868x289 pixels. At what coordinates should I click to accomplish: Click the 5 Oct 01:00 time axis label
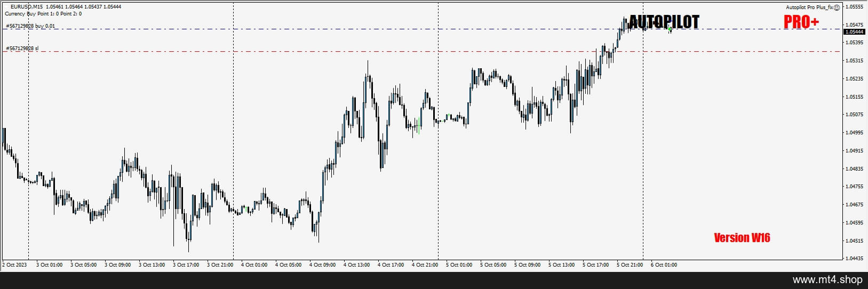pos(459,265)
